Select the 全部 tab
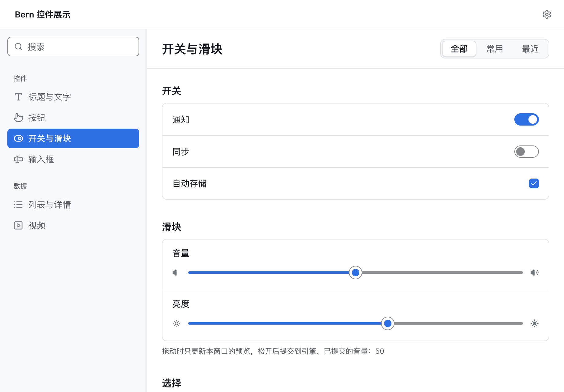The height and width of the screenshot is (392, 564). tap(459, 49)
